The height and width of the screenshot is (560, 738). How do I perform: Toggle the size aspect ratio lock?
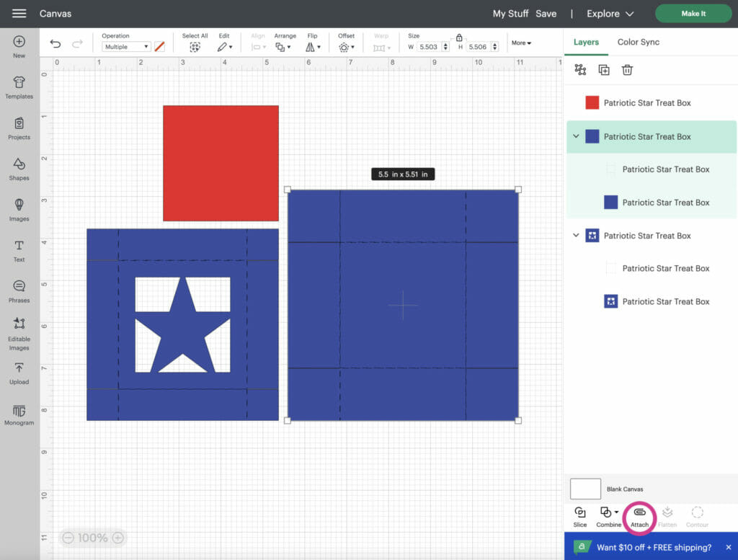pyautogui.click(x=459, y=40)
